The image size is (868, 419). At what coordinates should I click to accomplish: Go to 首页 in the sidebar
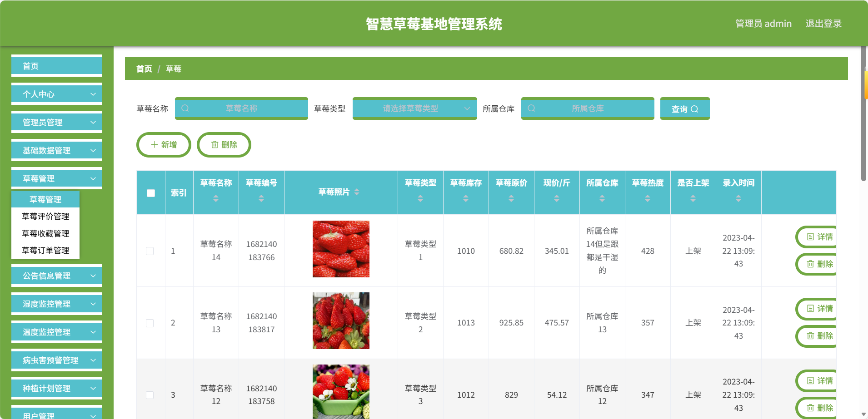[x=57, y=66]
